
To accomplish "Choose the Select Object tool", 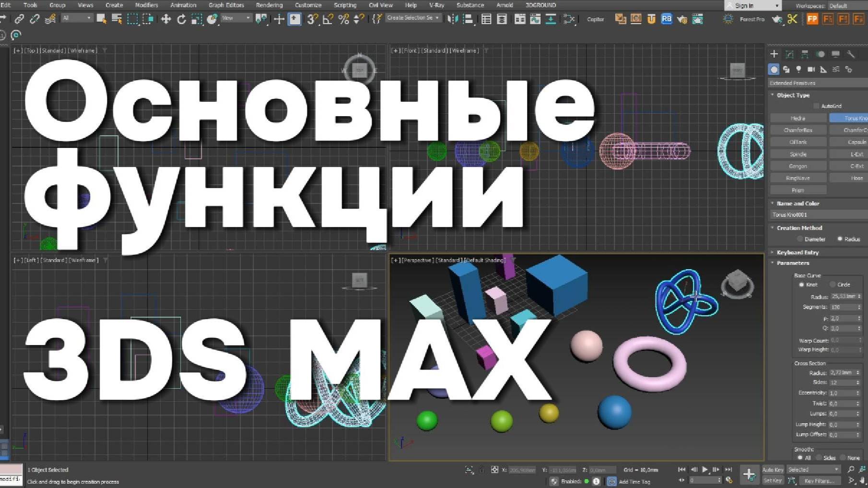I will pos(101,19).
